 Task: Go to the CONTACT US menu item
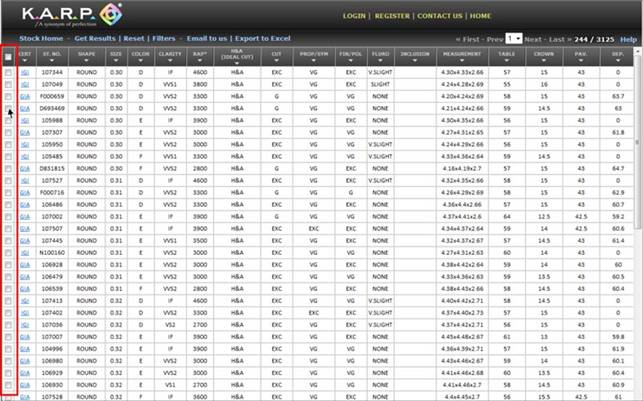[x=440, y=16]
